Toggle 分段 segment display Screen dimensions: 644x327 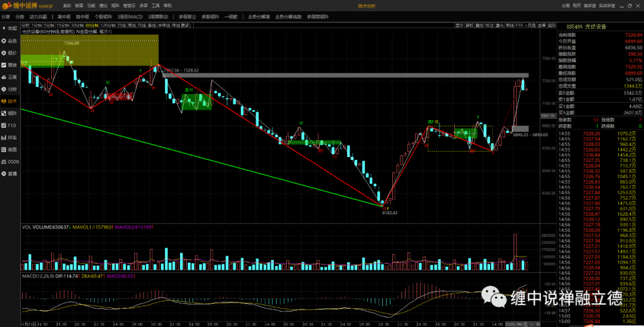click(20, 17)
